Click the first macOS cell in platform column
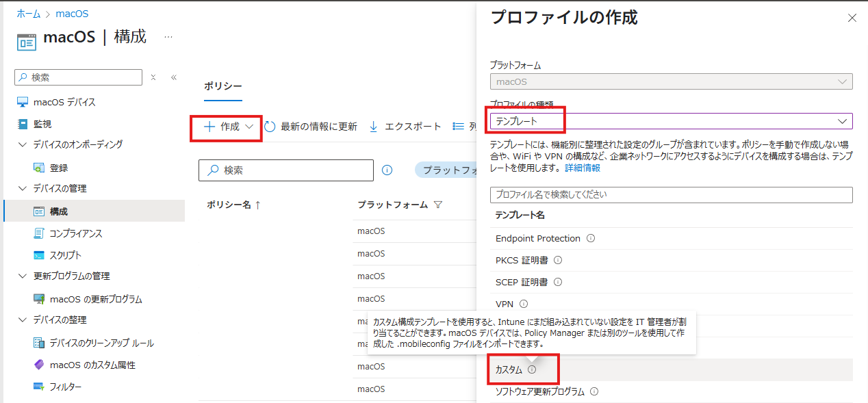Screen dimensions: 868x403 [371, 231]
